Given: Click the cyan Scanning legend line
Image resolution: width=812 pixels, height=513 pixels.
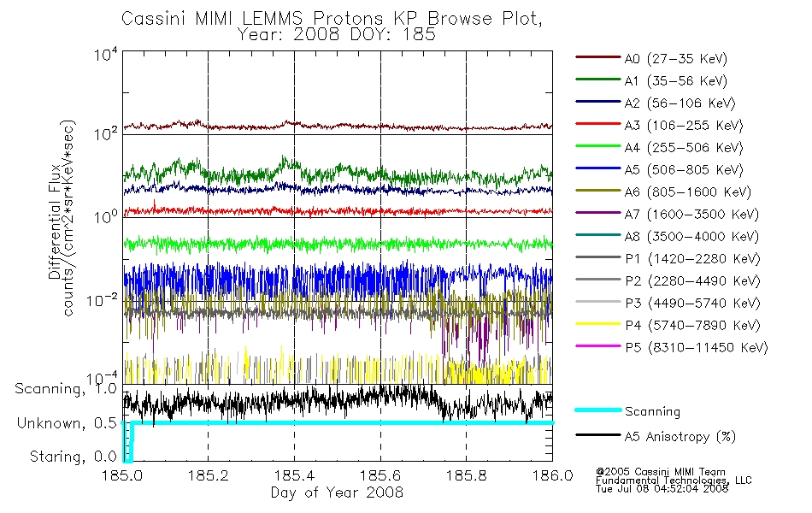Looking at the screenshot, I should 598,410.
